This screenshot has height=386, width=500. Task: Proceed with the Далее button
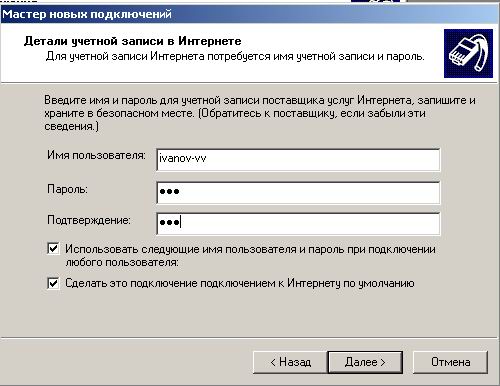[x=365, y=362]
